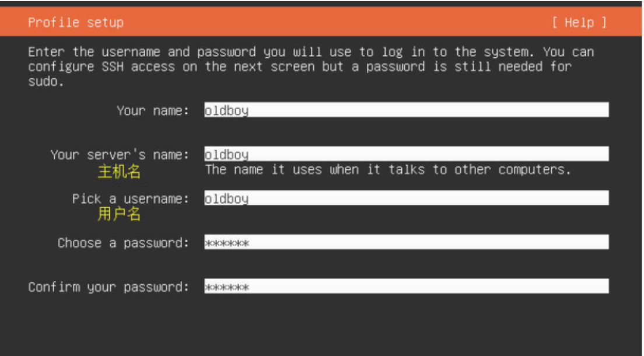
Task: Click the Profile setup header title
Action: pyautogui.click(x=76, y=22)
